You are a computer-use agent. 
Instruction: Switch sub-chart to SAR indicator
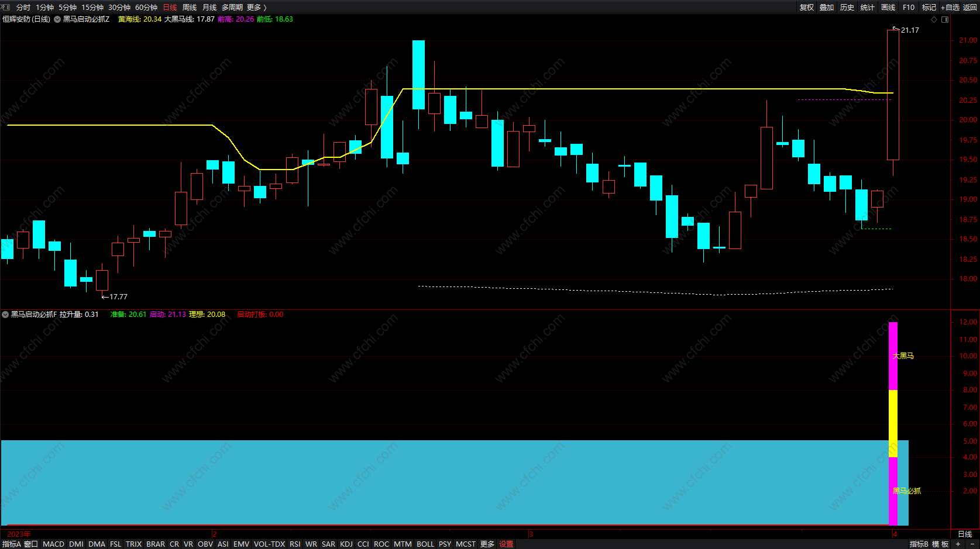point(328,544)
